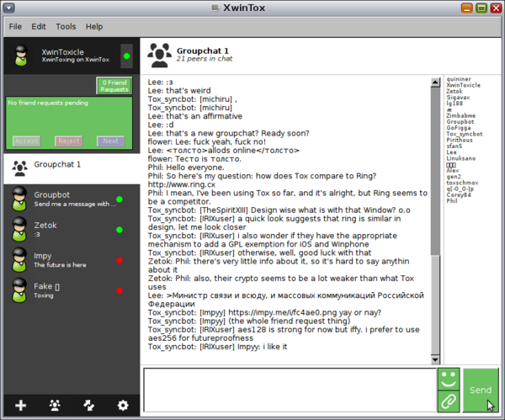
Task: Click the XwinTox title bar icon
Action: point(215,8)
